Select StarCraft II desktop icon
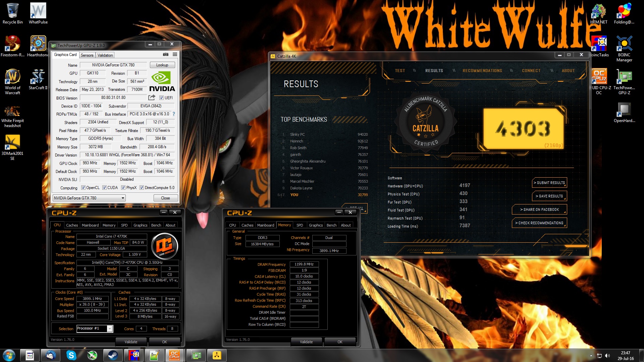 tap(38, 79)
